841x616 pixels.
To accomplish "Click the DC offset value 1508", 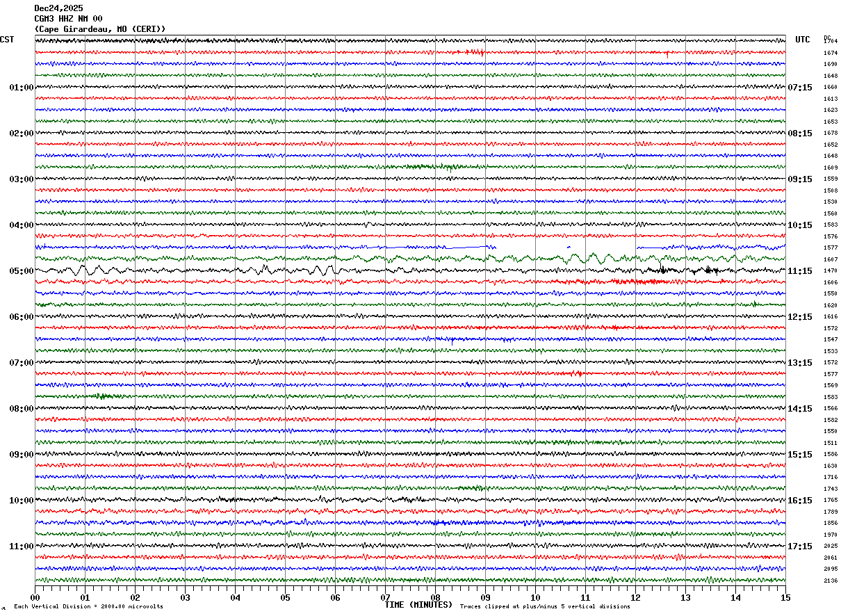I will coord(831,191).
